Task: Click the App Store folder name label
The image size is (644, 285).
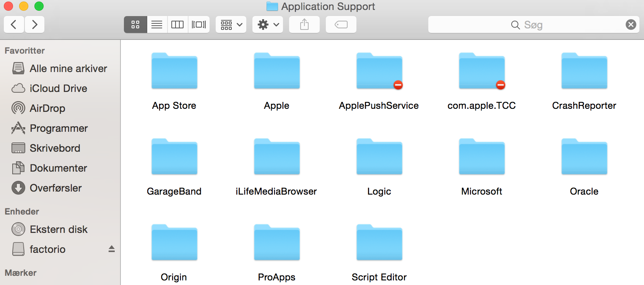Action: click(x=174, y=106)
